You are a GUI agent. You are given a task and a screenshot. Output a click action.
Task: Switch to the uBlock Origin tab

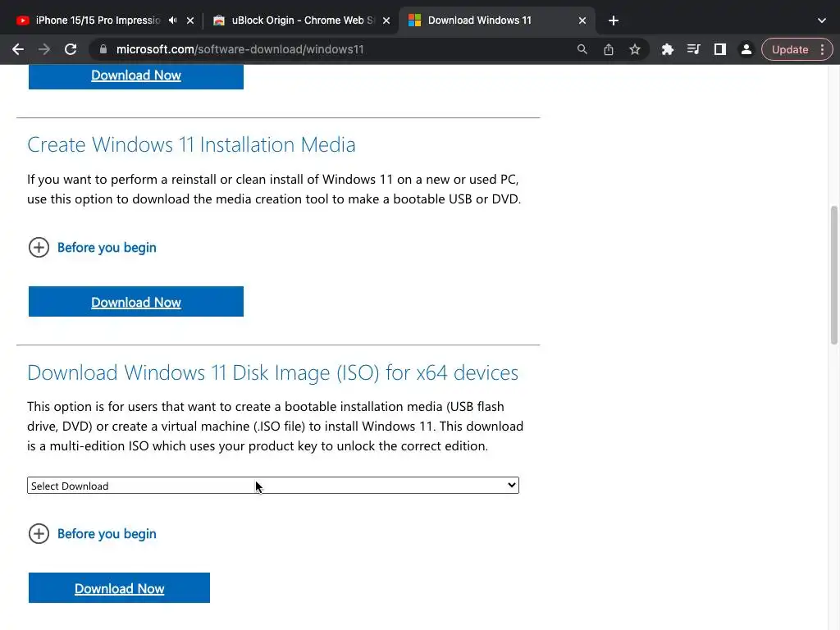(299, 21)
